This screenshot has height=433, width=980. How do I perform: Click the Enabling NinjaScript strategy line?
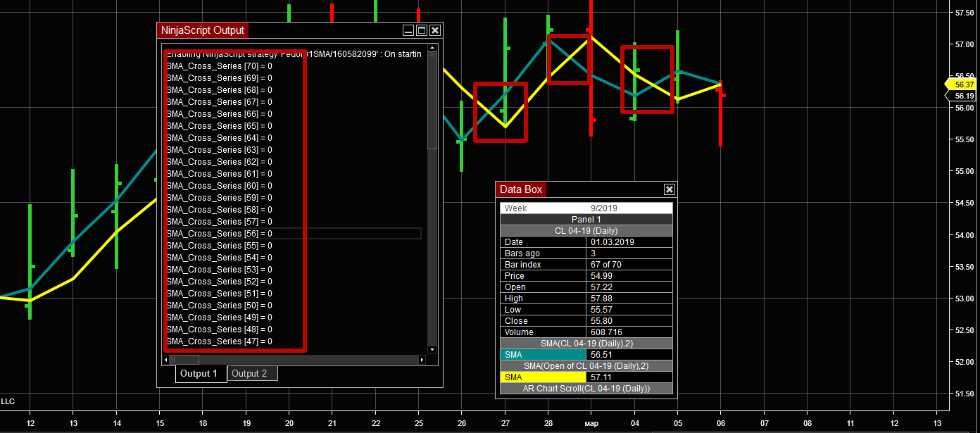[x=294, y=54]
